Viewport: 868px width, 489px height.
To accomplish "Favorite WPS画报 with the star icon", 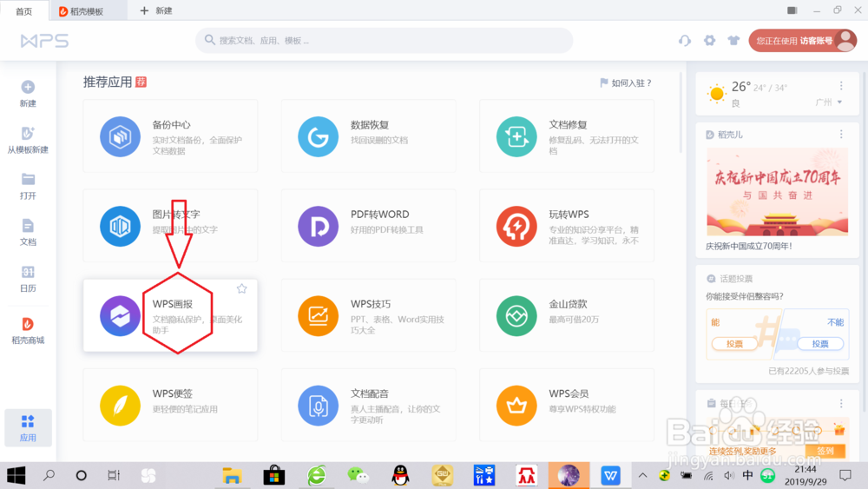I will pos(242,288).
